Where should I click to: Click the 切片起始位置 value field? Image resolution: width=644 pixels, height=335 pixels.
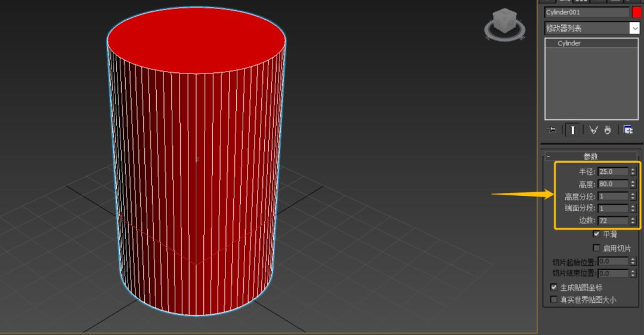point(613,262)
